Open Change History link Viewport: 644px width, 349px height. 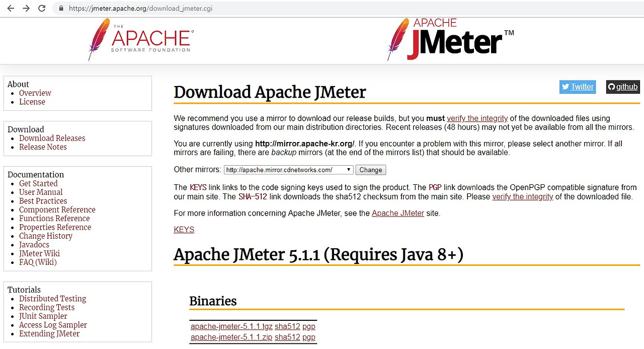(x=46, y=236)
